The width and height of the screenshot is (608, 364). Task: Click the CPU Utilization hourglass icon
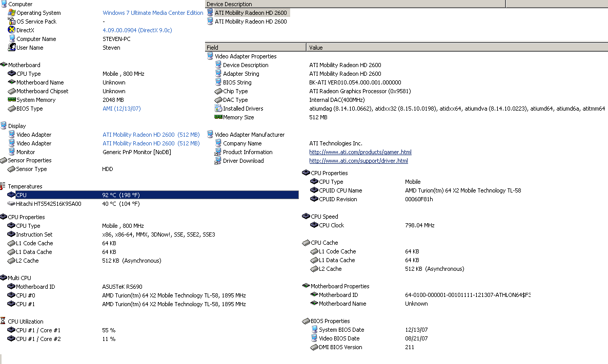(x=3, y=321)
